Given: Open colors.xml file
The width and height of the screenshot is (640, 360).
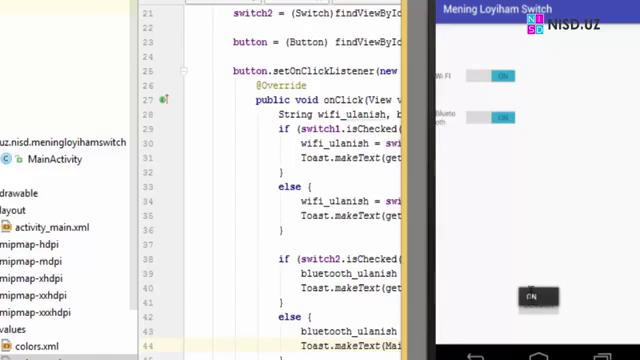Looking at the screenshot, I should coord(37,347).
